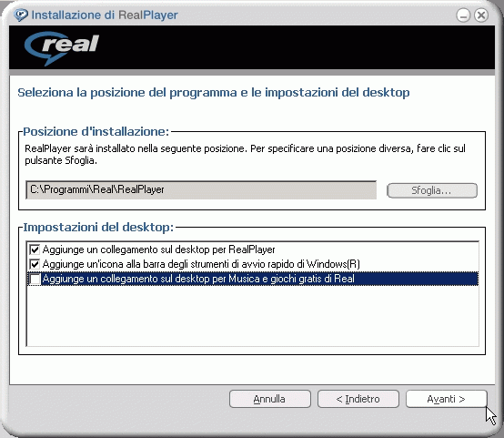Uncheck Windows quick launch icon checkbox
The height and width of the screenshot is (438, 504).
click(x=35, y=264)
